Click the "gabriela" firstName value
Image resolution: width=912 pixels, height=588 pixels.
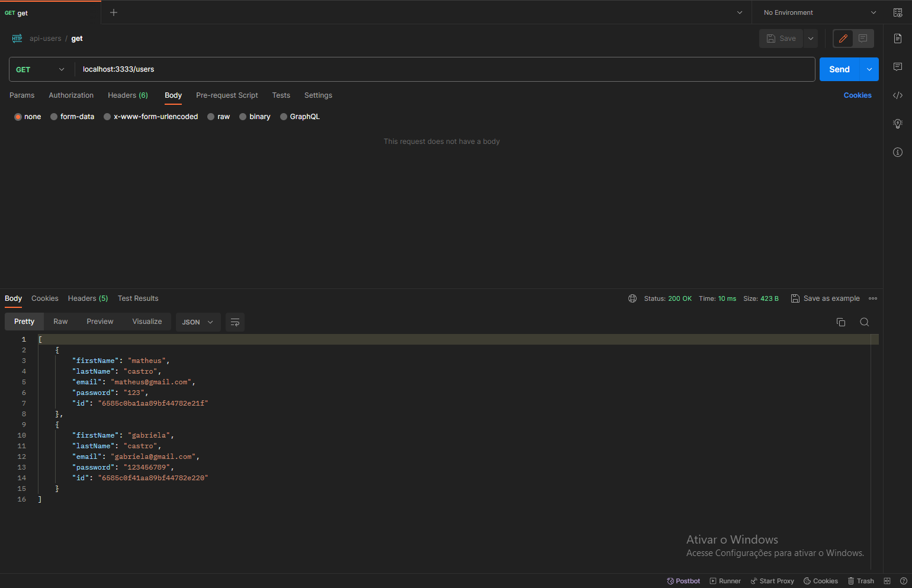[149, 435]
